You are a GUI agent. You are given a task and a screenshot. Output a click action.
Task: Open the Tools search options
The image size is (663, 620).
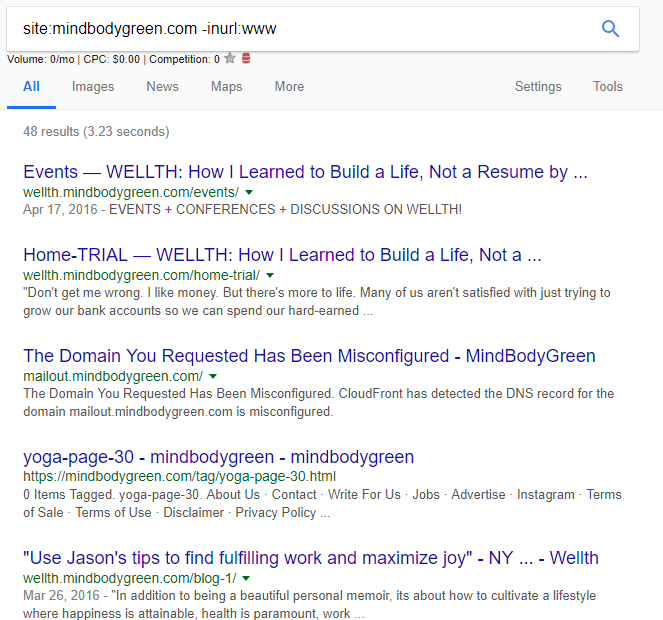[607, 87]
